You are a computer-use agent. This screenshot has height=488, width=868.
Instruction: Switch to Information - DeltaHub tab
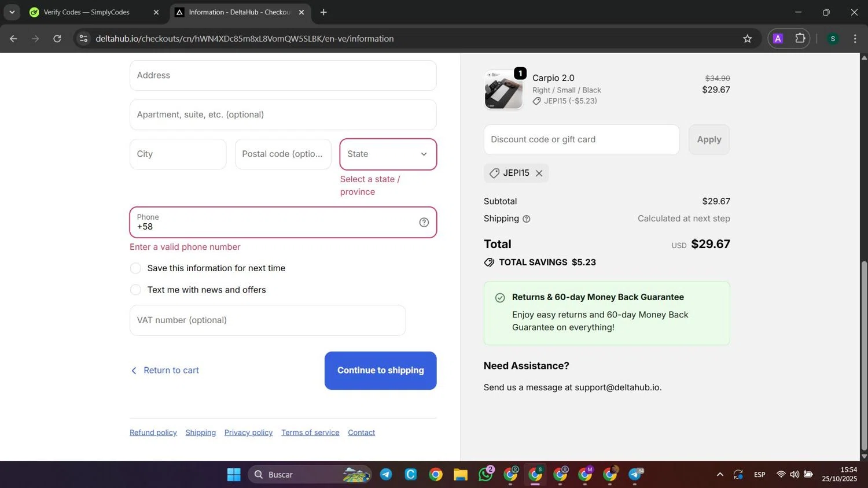pyautogui.click(x=240, y=12)
